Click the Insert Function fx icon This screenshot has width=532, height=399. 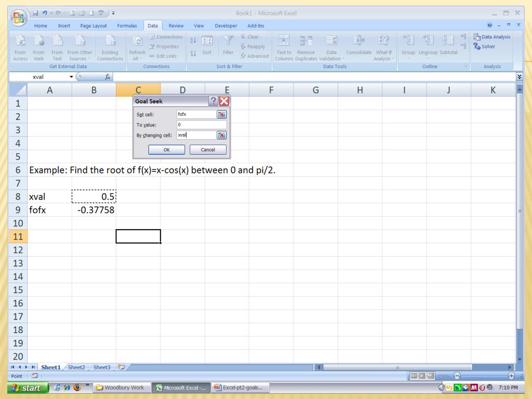click(x=108, y=77)
